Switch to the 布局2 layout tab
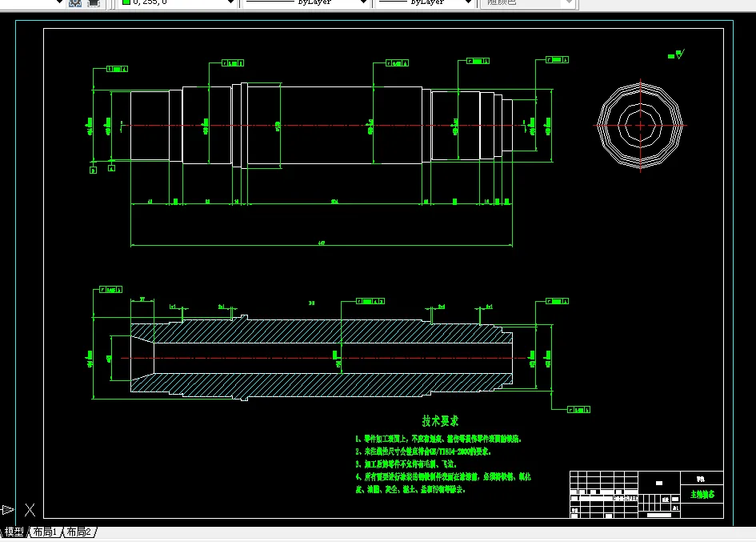The height and width of the screenshot is (542, 756). coord(78,532)
